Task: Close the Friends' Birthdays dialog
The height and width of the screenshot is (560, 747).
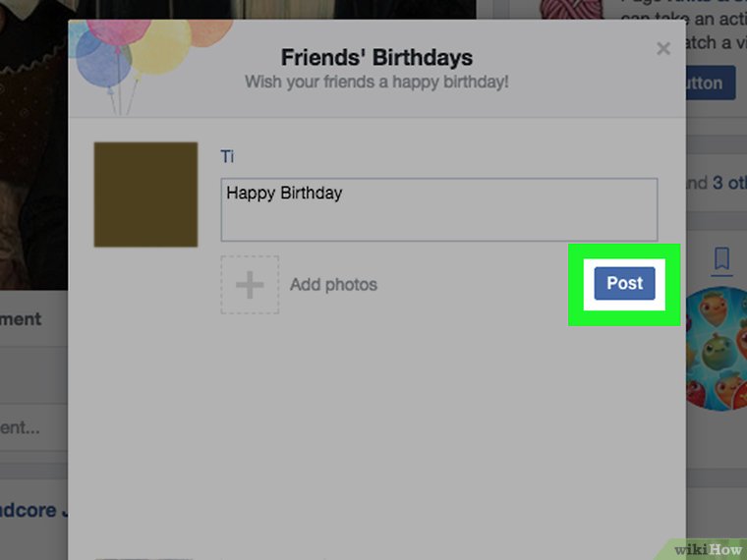Action: pyautogui.click(x=663, y=49)
